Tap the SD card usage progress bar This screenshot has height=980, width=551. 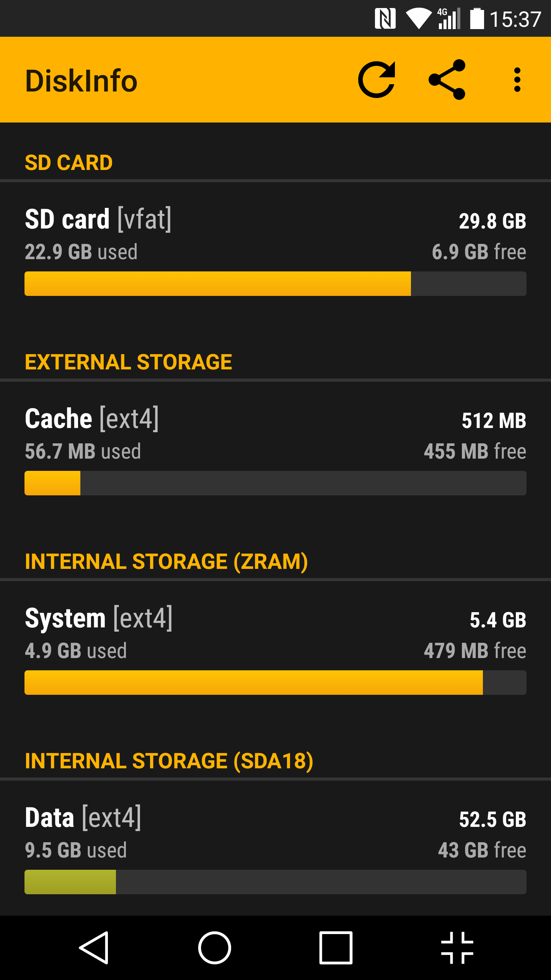click(275, 284)
